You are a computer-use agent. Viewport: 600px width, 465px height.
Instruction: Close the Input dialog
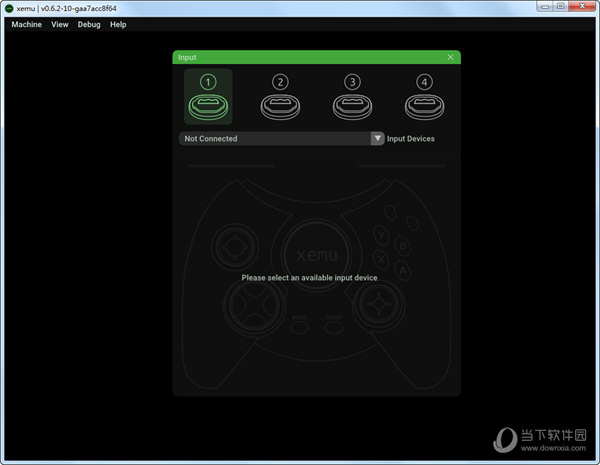tap(451, 57)
